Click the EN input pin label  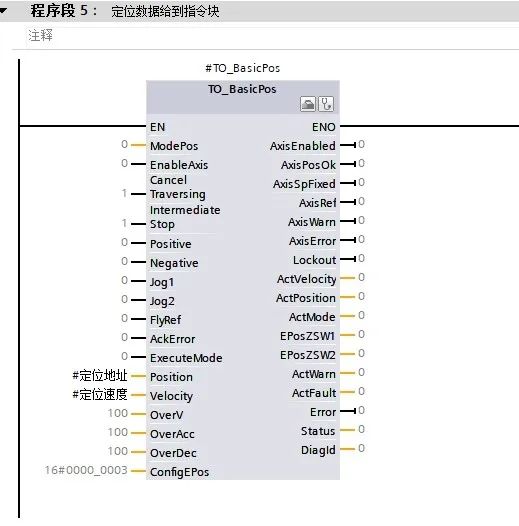157,127
